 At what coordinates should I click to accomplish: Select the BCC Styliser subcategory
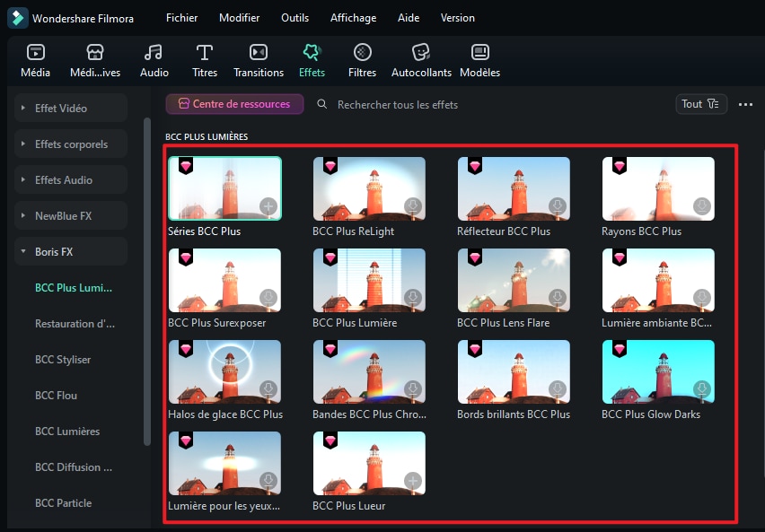pos(63,360)
